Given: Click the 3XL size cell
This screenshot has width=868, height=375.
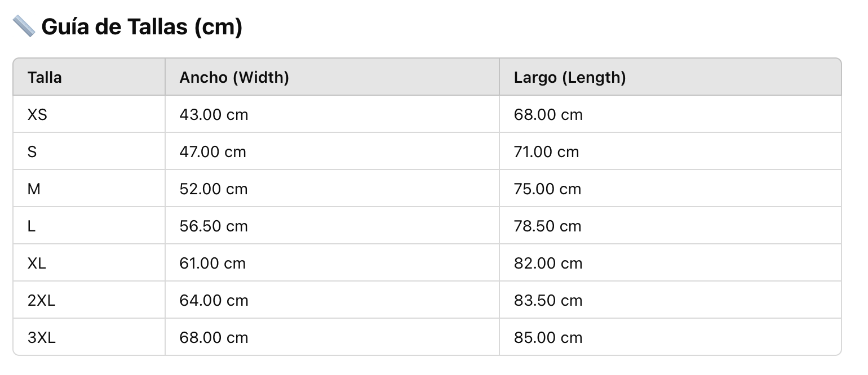Looking at the screenshot, I should pyautogui.click(x=41, y=337).
